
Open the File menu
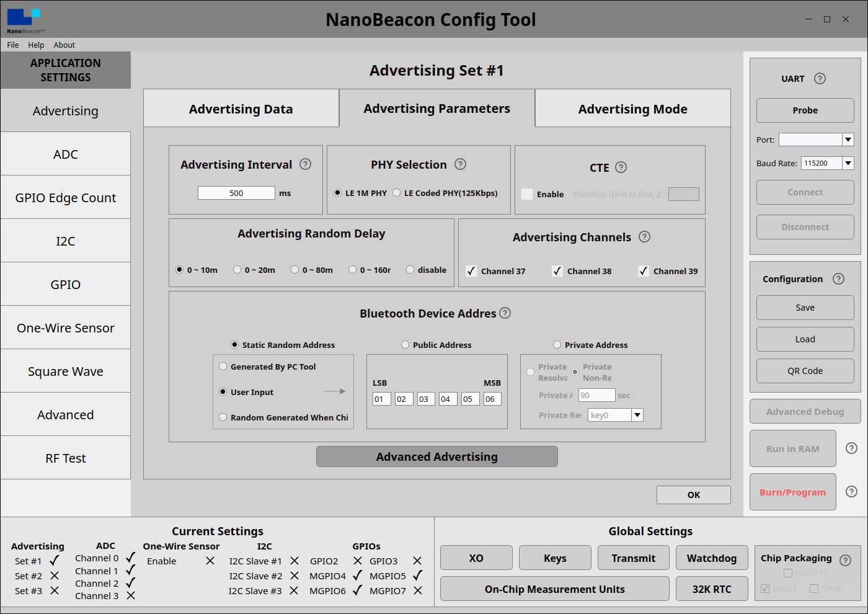(13, 45)
